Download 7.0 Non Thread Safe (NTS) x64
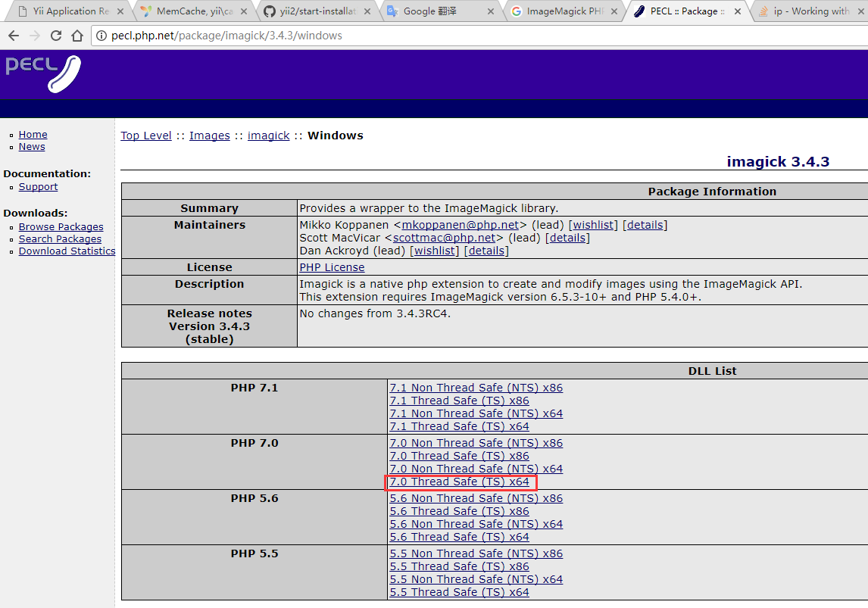The height and width of the screenshot is (608, 868). [476, 469]
